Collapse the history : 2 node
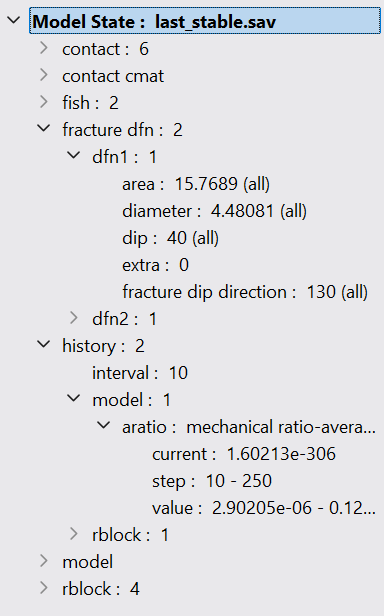Viewport: 384px width, 616px height. (x=44, y=344)
